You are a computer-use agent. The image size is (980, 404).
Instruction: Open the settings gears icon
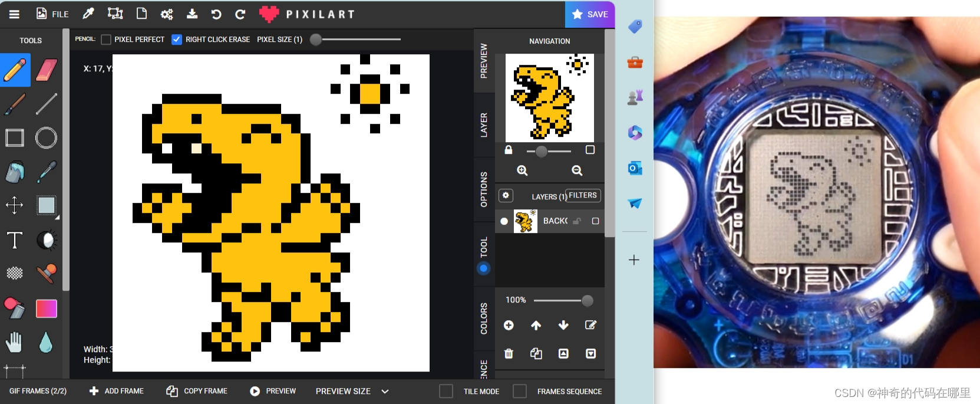point(167,14)
